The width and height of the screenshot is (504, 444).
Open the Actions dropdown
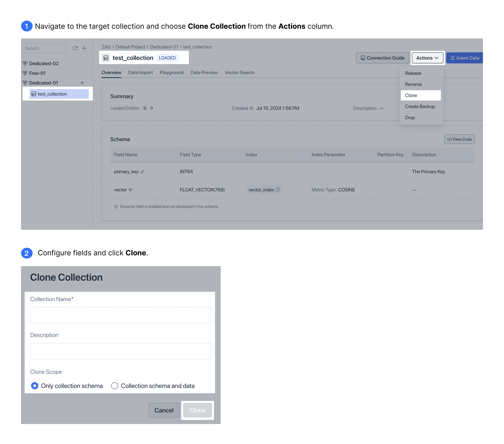pyautogui.click(x=427, y=58)
